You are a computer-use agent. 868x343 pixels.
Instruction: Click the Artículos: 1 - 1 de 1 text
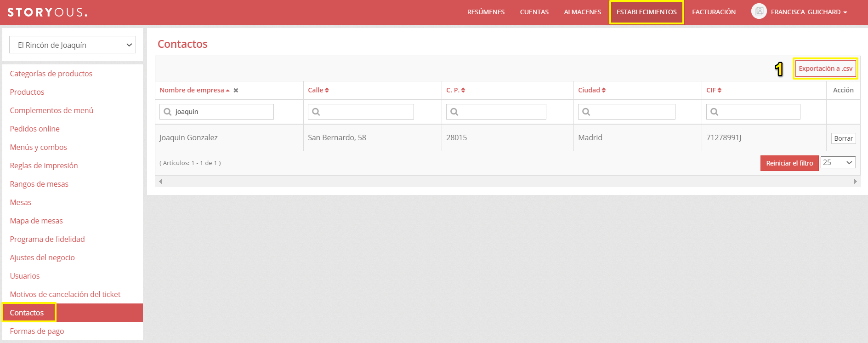coord(190,163)
